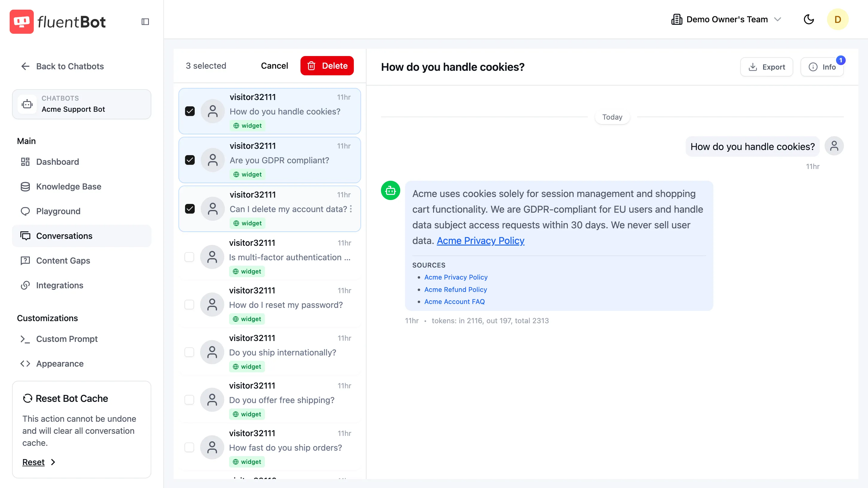
Task: Click the chevron beside Reset link
Action: pos(53,462)
